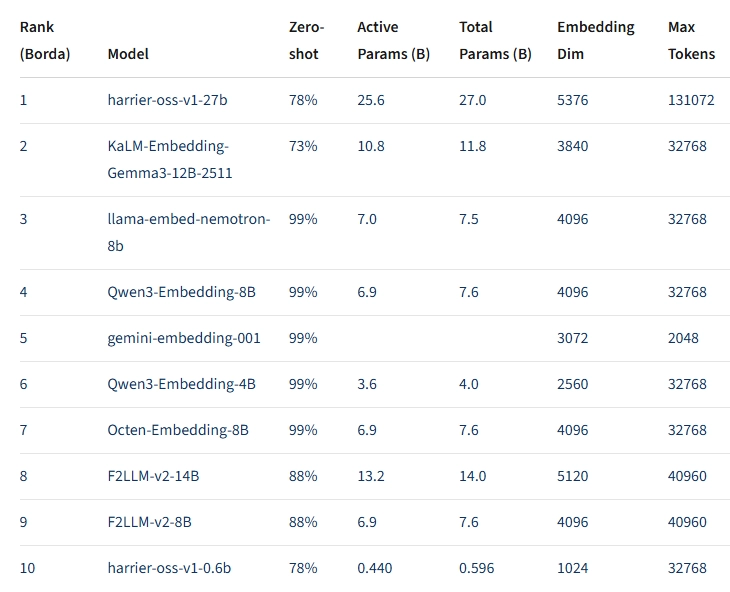Click the Max Tokens column header
The width and height of the screenshot is (730, 592).
[x=691, y=40]
